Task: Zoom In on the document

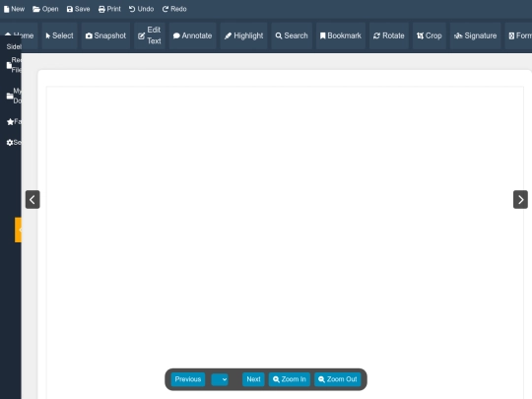Action: 290,379
